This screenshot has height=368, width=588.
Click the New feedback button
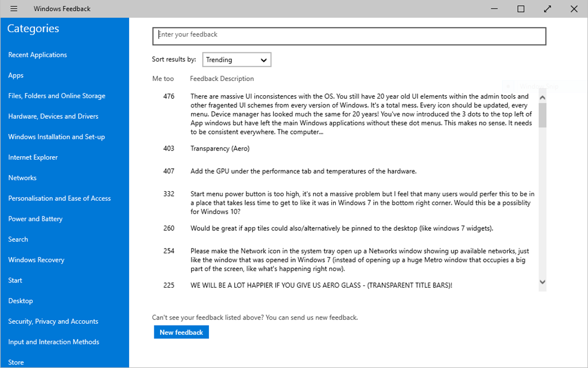point(181,332)
